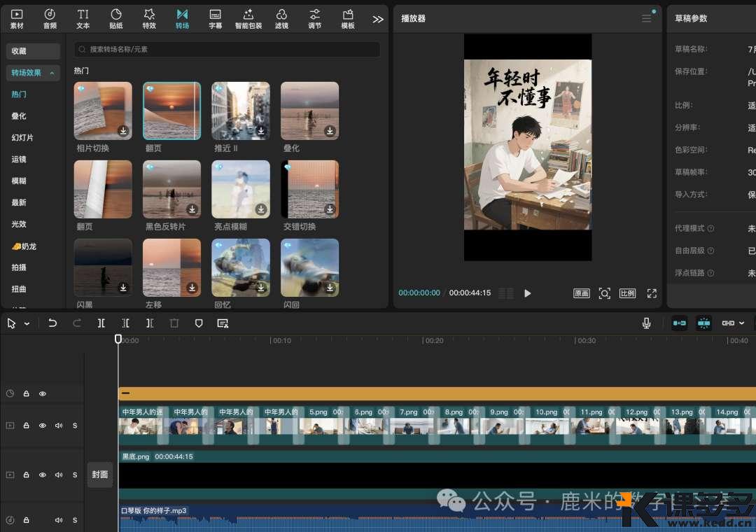Toggle timeline auto snapping
Screen dimensions: 756x532
pyautogui.click(x=704, y=323)
